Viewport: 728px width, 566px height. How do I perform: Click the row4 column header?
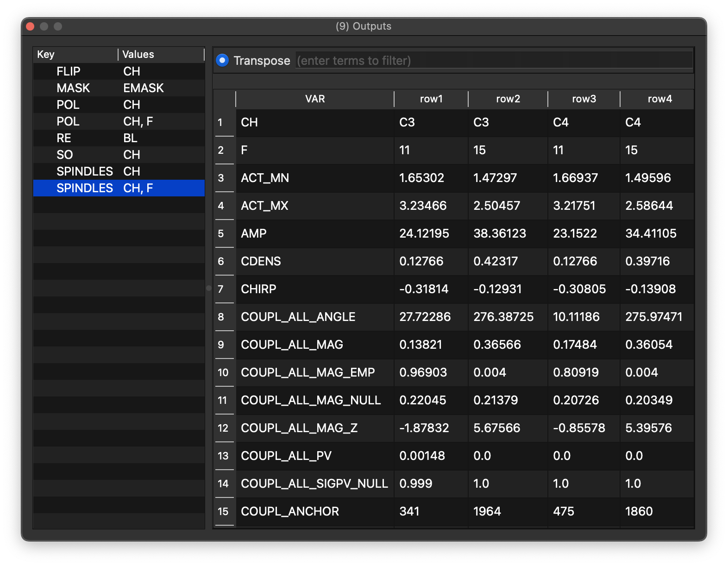tap(657, 99)
